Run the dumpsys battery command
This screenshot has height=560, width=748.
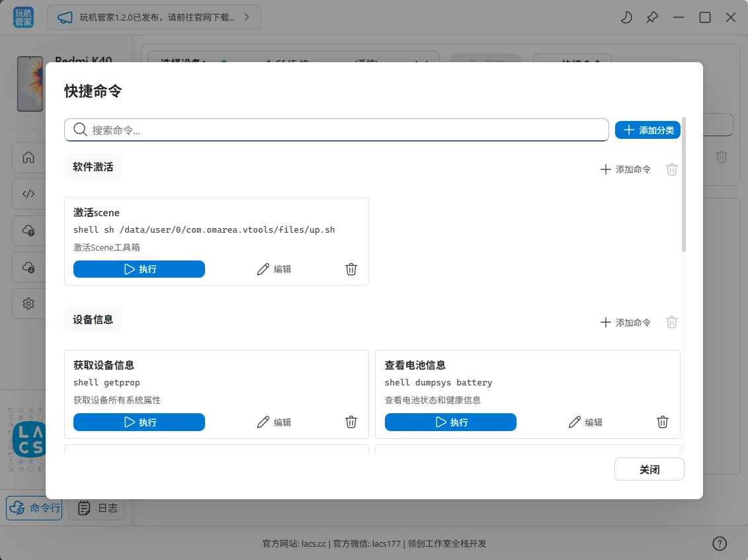[450, 422]
